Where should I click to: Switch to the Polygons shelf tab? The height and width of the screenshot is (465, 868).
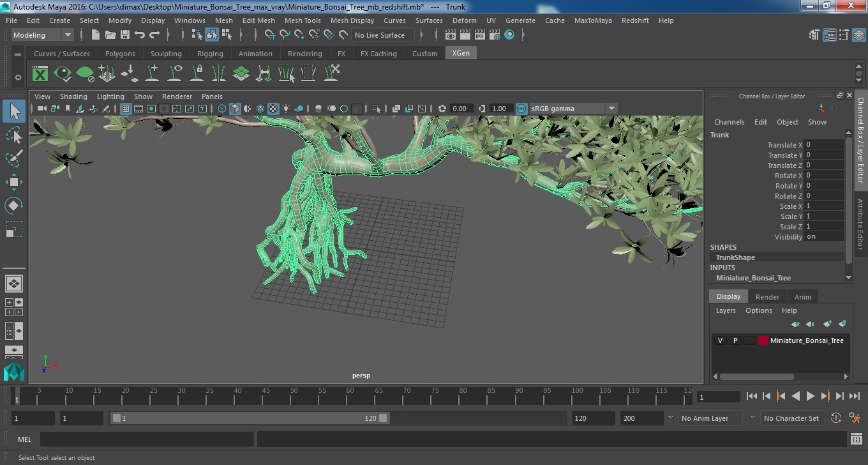[x=120, y=54]
